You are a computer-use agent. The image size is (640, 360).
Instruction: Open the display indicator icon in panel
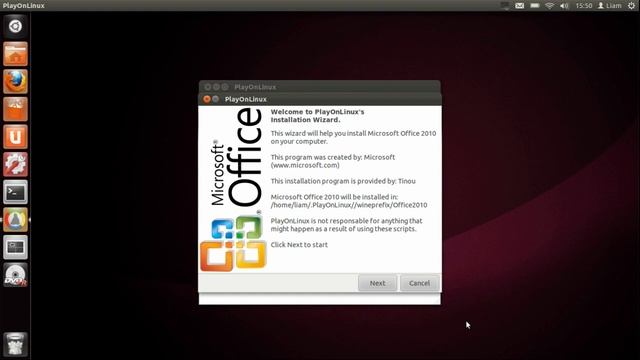(x=505, y=6)
